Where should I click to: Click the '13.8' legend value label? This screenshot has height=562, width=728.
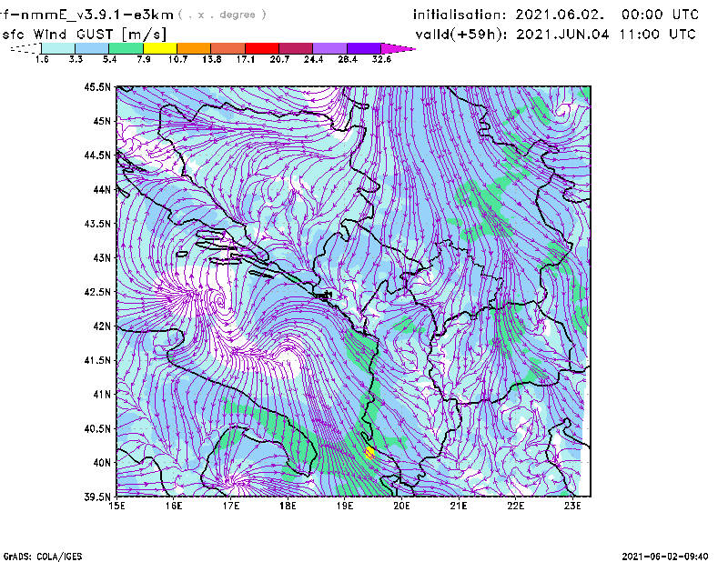tap(212, 59)
